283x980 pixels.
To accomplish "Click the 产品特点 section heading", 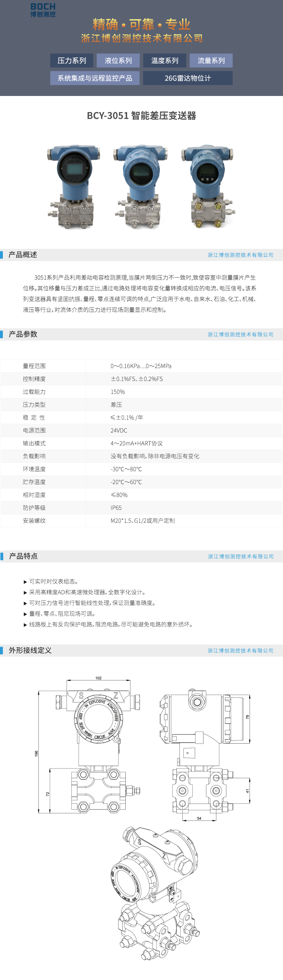I will click(23, 556).
